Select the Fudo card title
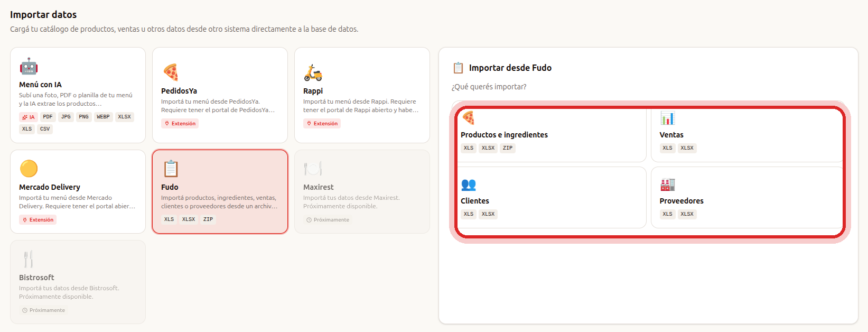Screen dimensions: 868x332 point(170,187)
